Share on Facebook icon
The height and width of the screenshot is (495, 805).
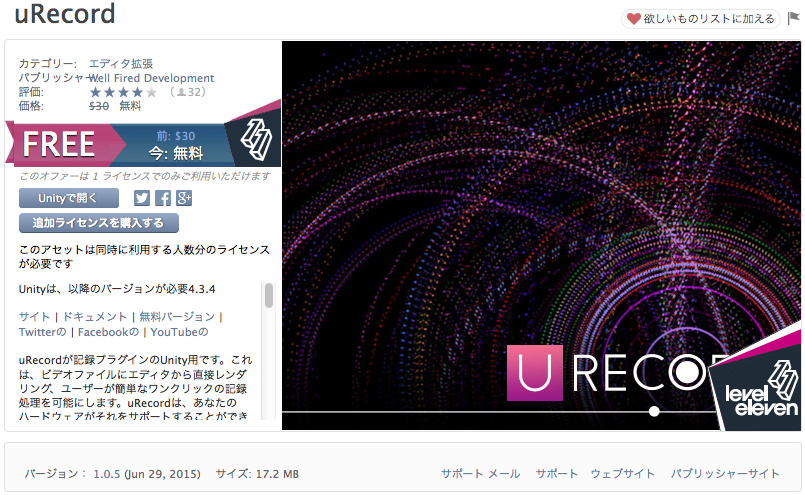[163, 198]
